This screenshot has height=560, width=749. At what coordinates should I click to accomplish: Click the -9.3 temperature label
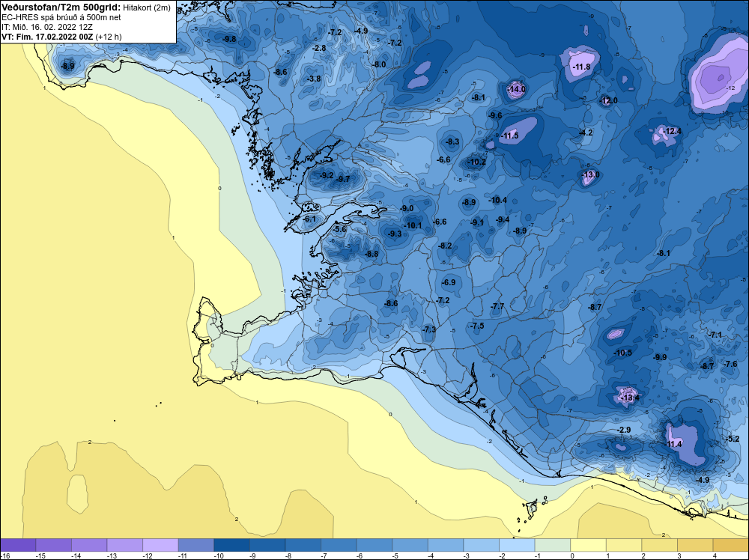pos(395,234)
